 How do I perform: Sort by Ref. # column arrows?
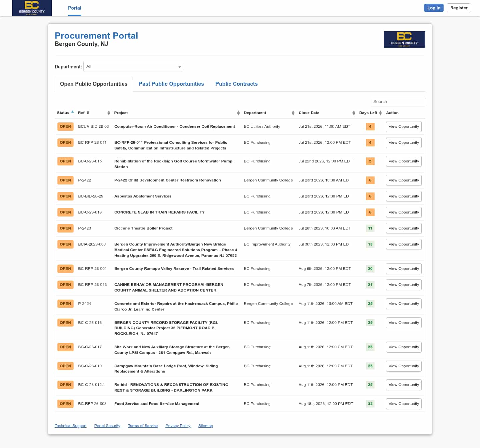coord(109,113)
